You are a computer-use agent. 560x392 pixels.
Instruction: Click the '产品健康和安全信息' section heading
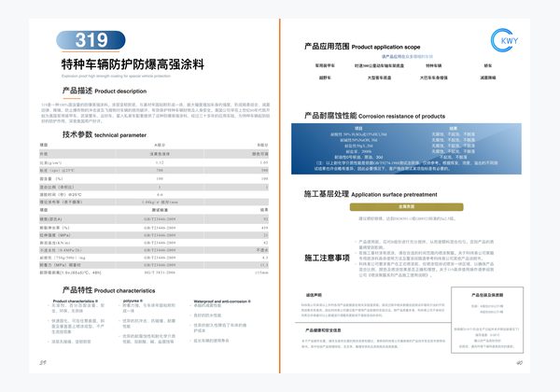[323, 330]
